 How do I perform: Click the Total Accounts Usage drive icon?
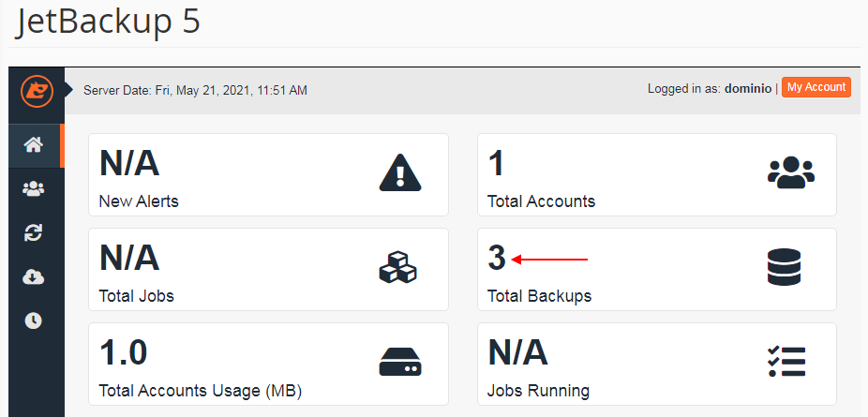coord(400,363)
